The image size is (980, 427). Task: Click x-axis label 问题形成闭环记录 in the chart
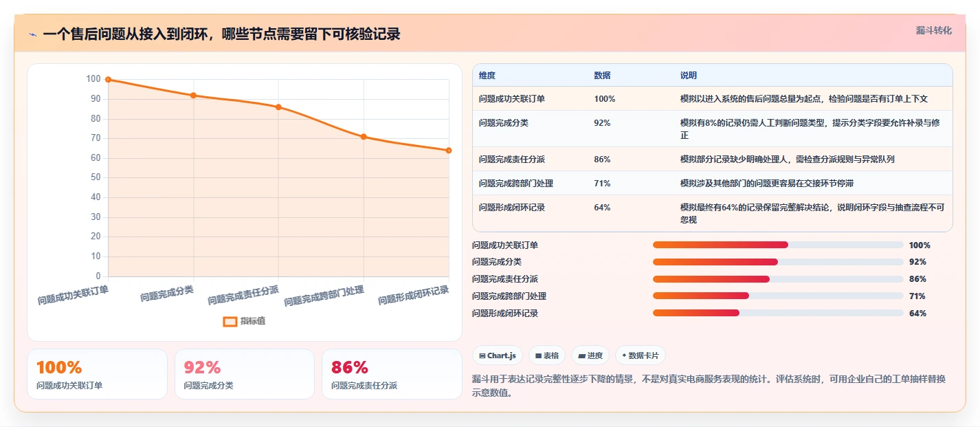[x=414, y=296]
